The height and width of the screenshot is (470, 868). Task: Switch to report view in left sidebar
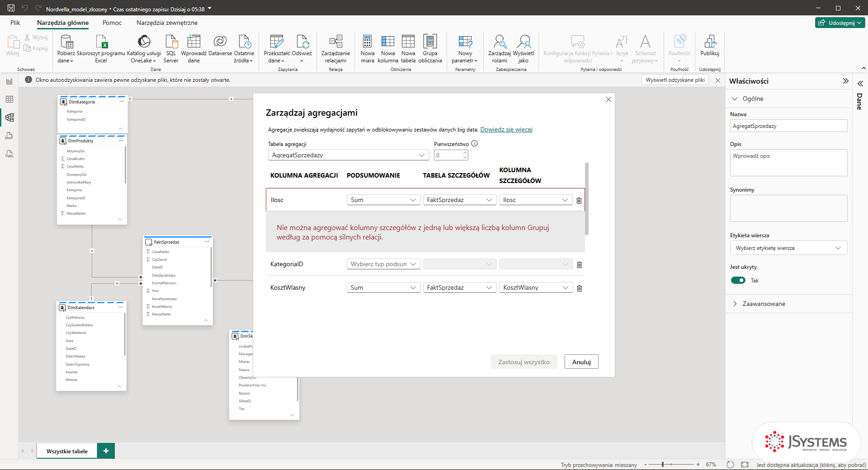coord(9,81)
